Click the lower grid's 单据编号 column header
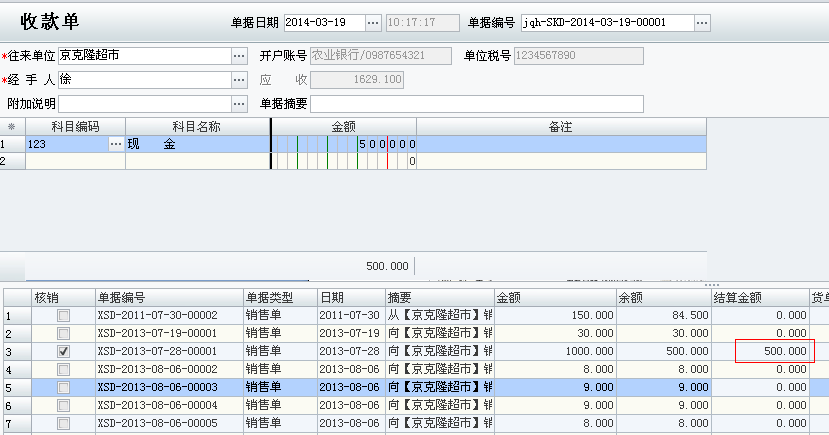This screenshot has height=435, width=829. pyautogui.click(x=169, y=298)
